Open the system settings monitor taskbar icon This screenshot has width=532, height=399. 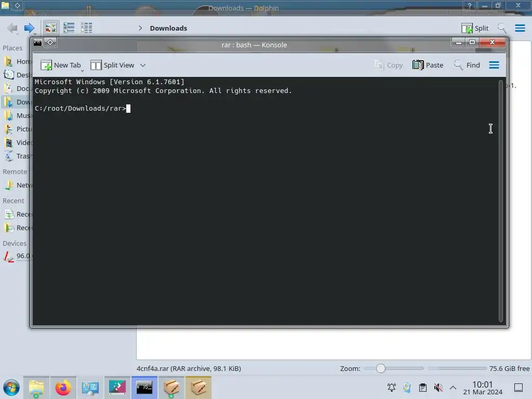click(90, 388)
